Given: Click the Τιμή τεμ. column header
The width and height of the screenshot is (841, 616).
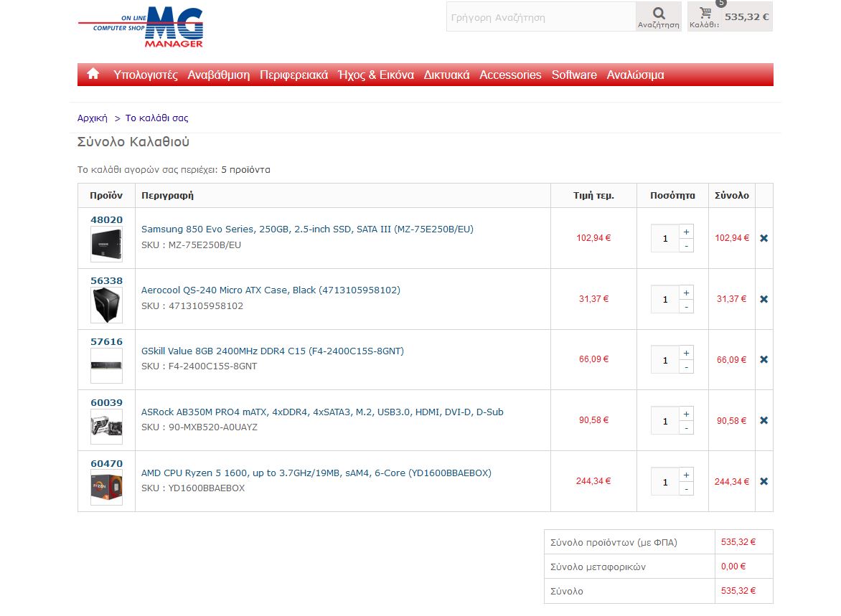Looking at the screenshot, I should pos(593,196).
